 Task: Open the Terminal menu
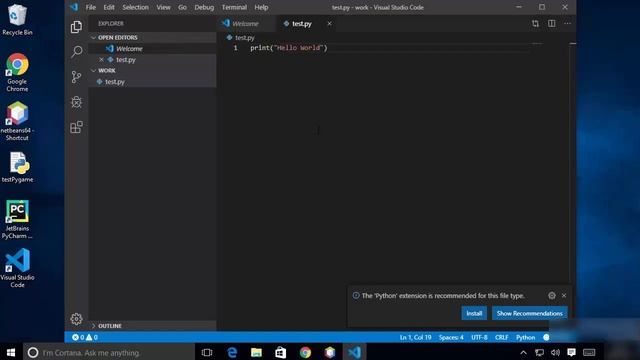[234, 7]
